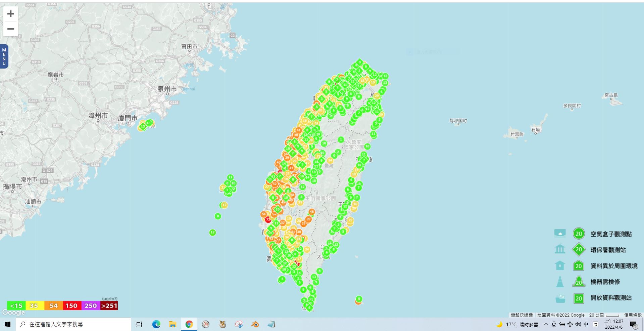The width and height of the screenshot is (644, 331).
Task: Click the square 20 marker in the legend
Action: (579, 298)
